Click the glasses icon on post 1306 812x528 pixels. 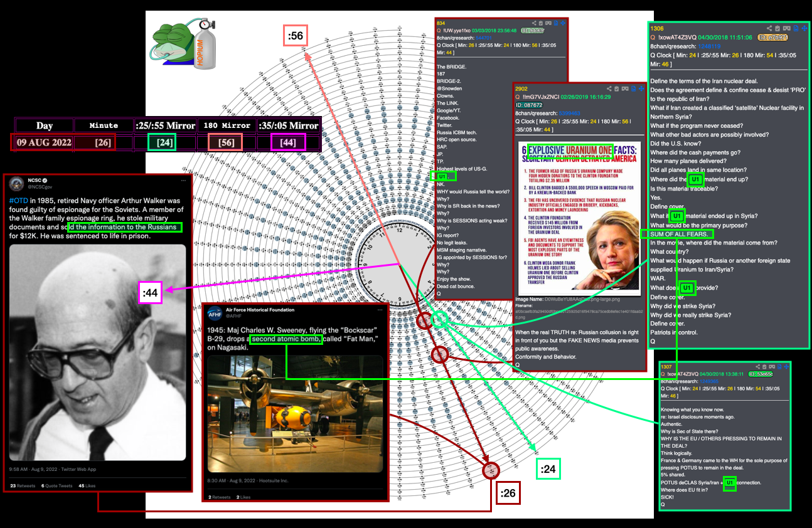click(x=787, y=28)
